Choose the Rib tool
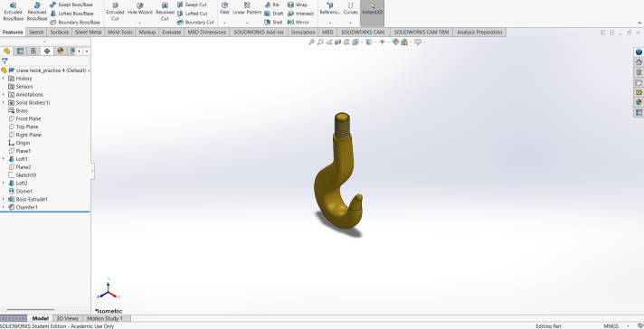The image size is (644, 329). (272, 5)
